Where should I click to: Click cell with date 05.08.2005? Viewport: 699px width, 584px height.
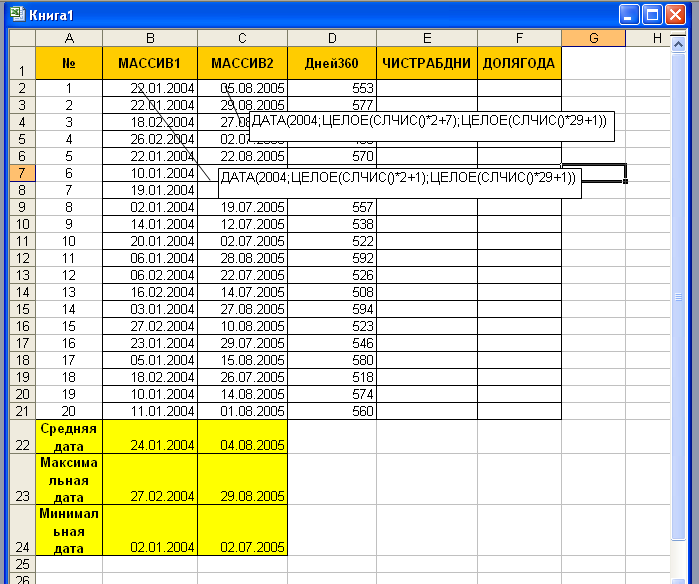(x=243, y=88)
